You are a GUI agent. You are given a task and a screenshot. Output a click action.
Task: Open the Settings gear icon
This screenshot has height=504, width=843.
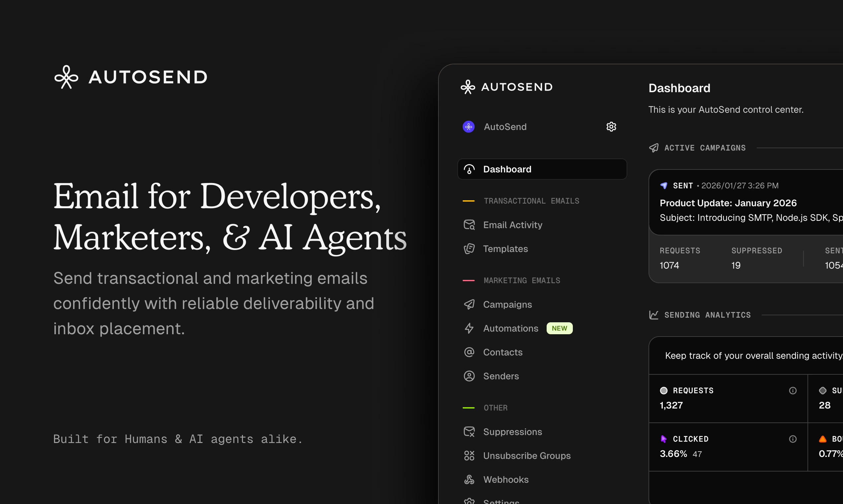(x=611, y=127)
